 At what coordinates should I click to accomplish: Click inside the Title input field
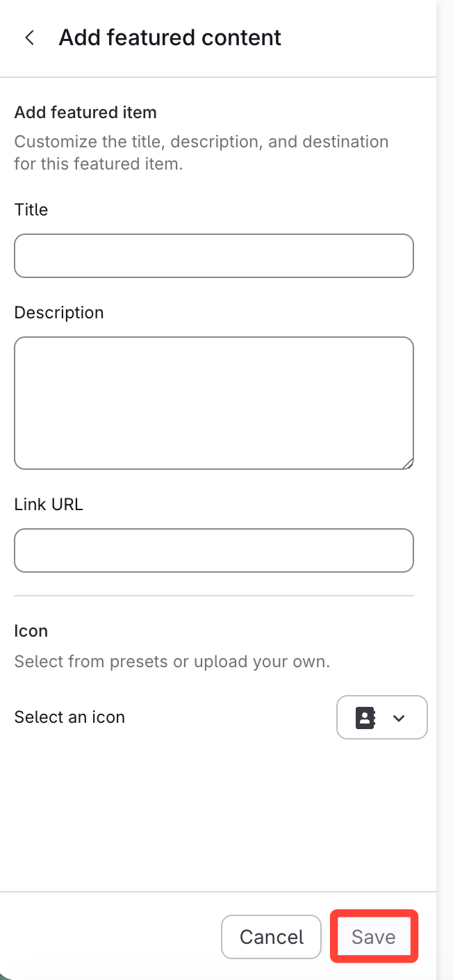(x=214, y=256)
